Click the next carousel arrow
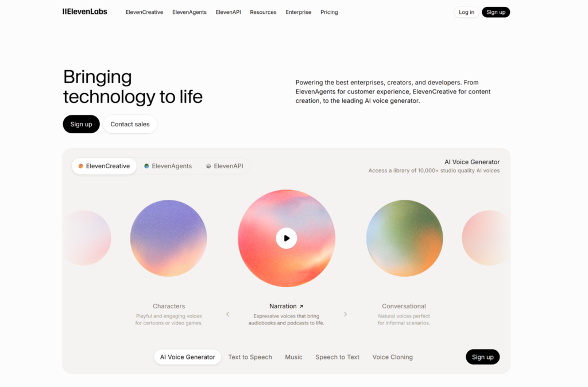588x387 pixels. click(x=345, y=314)
